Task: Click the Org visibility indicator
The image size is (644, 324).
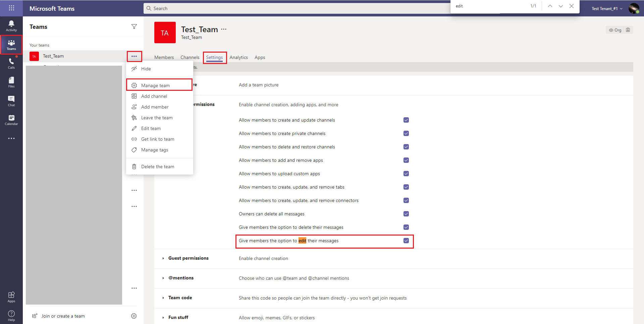Action: click(615, 30)
